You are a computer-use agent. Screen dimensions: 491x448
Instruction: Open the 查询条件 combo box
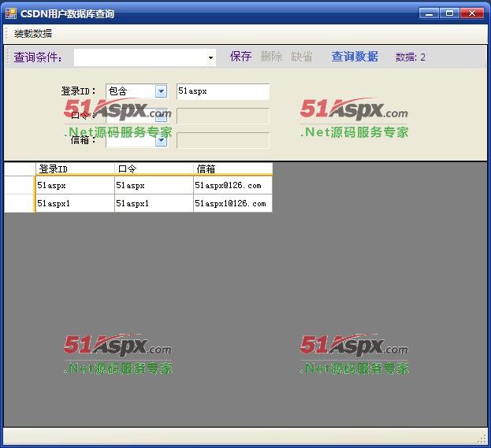coord(145,57)
